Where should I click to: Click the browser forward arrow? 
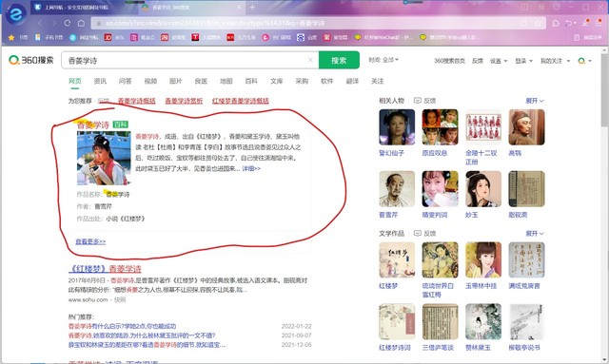point(53,23)
